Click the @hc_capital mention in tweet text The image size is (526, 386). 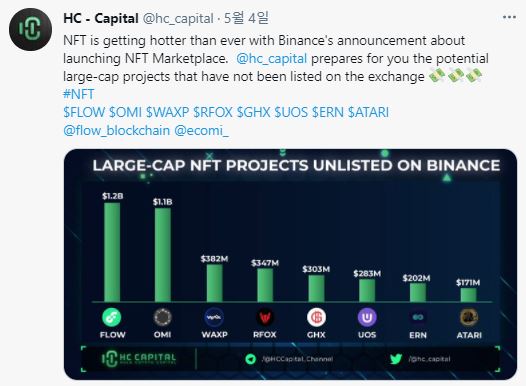click(272, 59)
